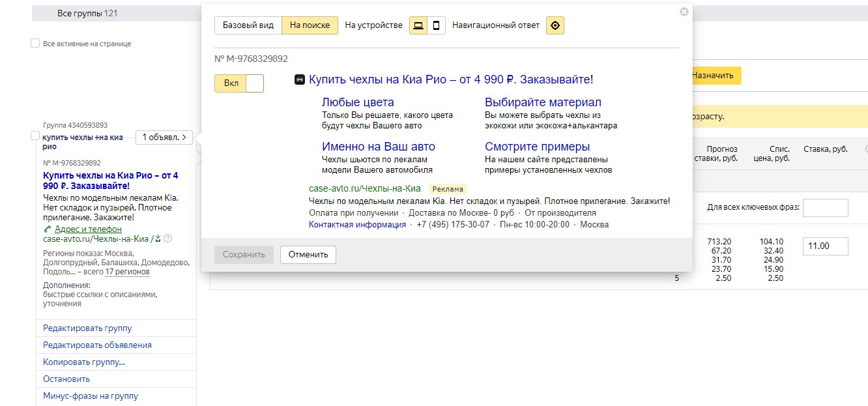Click favicon icon beside ad title
This screenshot has height=406, width=868.
300,80
